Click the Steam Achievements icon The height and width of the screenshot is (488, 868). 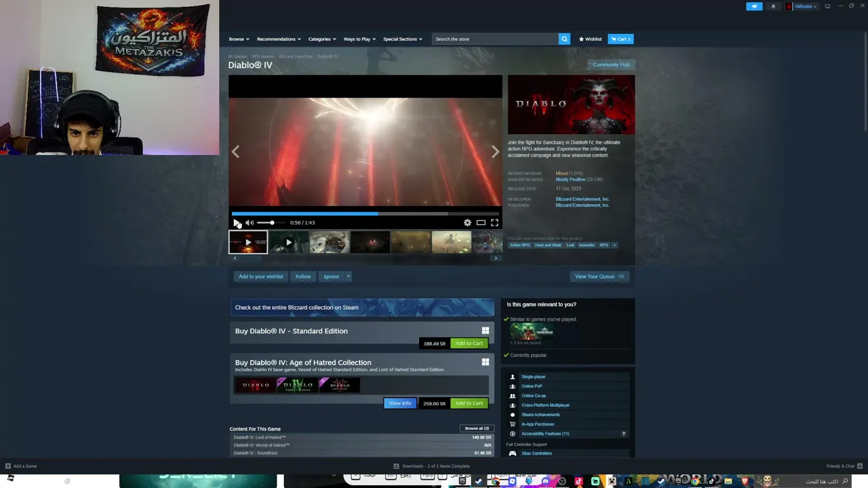click(x=513, y=415)
